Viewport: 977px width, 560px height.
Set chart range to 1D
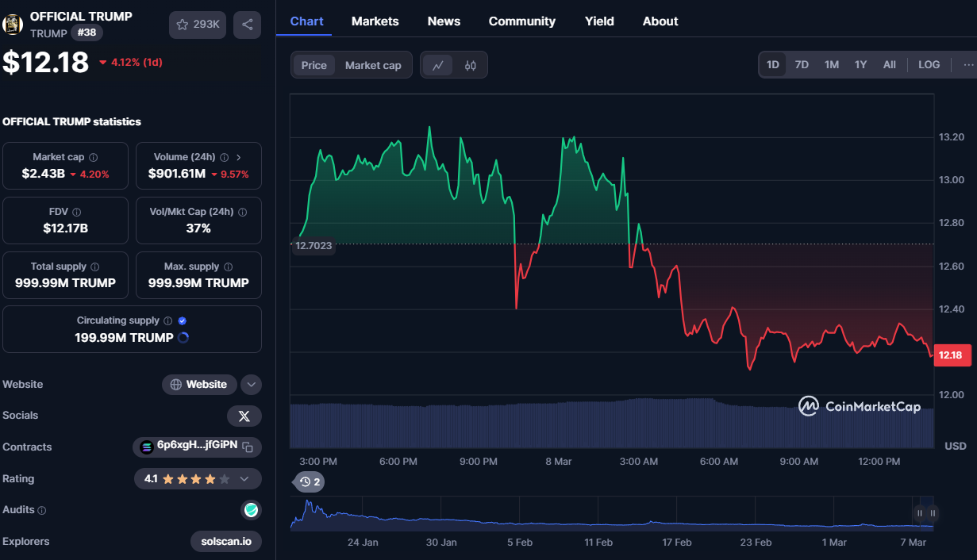coord(773,65)
